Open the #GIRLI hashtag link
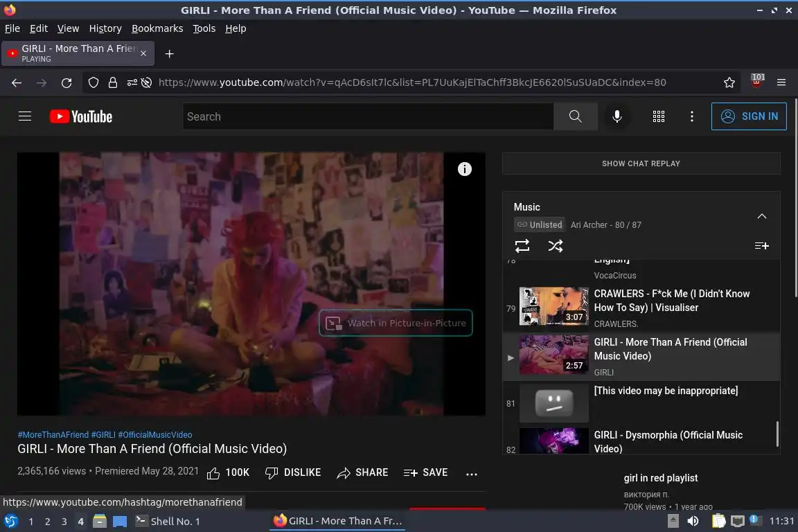798x532 pixels. click(103, 435)
